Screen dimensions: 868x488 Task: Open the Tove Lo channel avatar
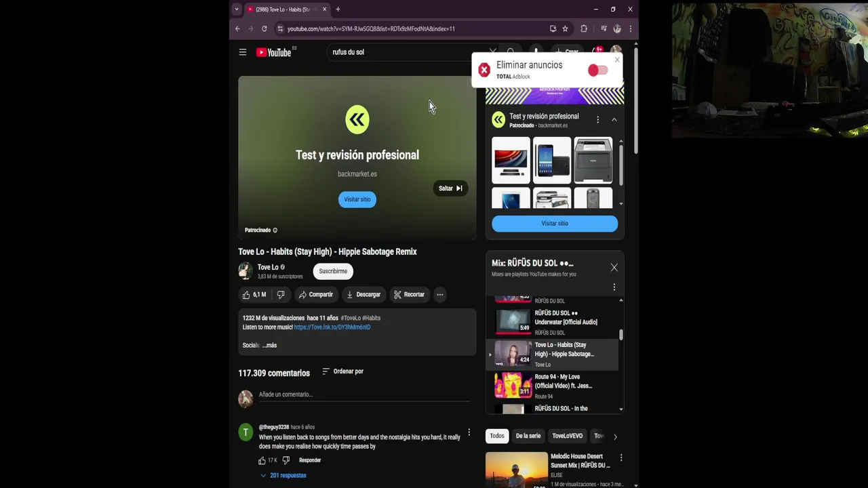pyautogui.click(x=245, y=271)
